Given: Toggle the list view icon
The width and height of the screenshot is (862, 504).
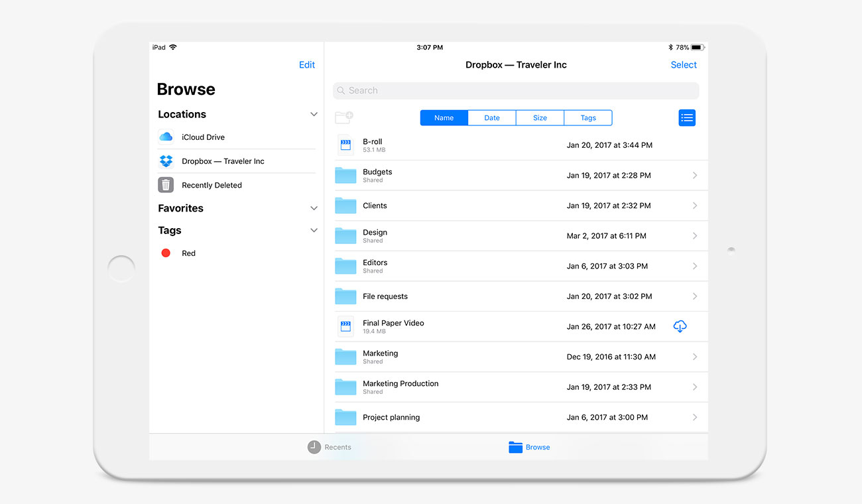Looking at the screenshot, I should point(687,118).
